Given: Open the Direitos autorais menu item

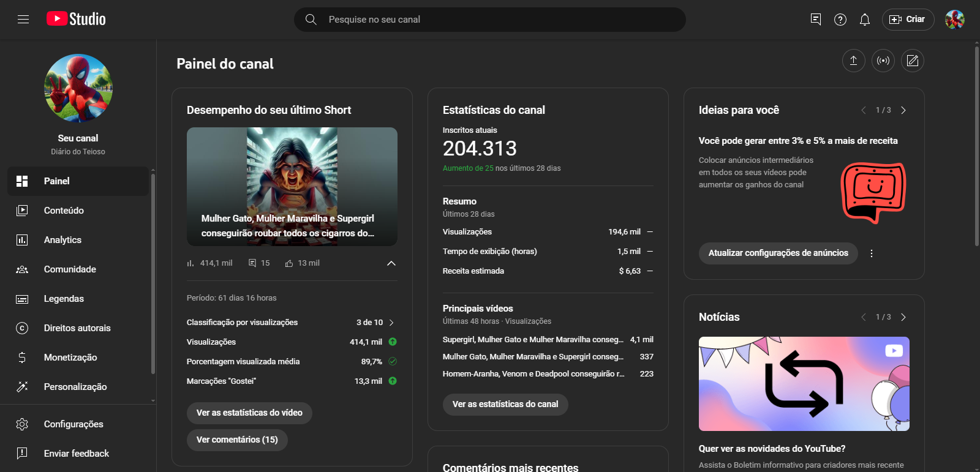Looking at the screenshot, I should [x=78, y=328].
